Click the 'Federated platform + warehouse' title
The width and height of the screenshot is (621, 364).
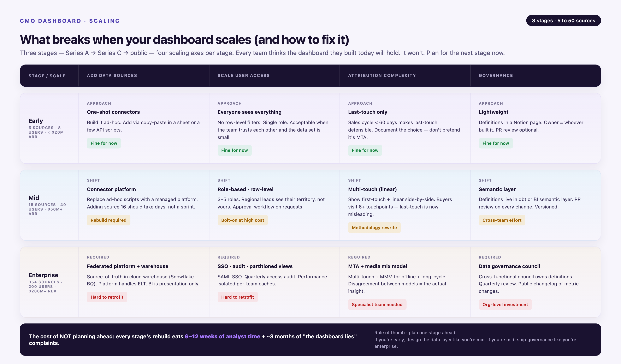click(x=127, y=266)
